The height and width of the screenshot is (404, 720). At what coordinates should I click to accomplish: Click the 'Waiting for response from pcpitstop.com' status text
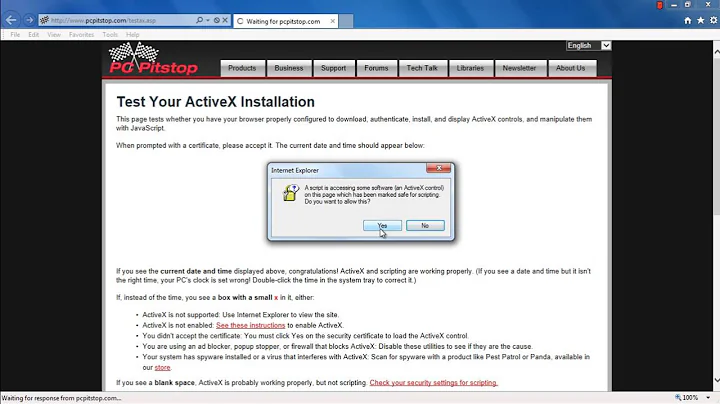pyautogui.click(x=62, y=398)
